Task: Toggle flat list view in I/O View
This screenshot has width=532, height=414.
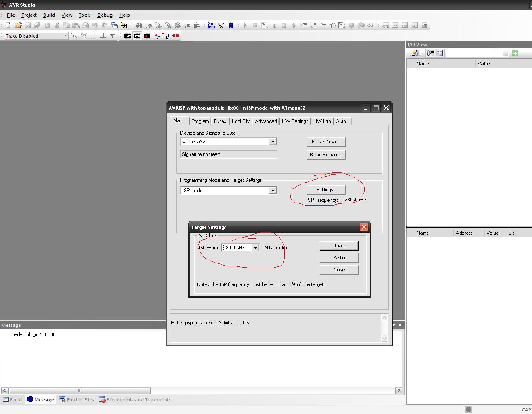Action: pyautogui.click(x=440, y=53)
